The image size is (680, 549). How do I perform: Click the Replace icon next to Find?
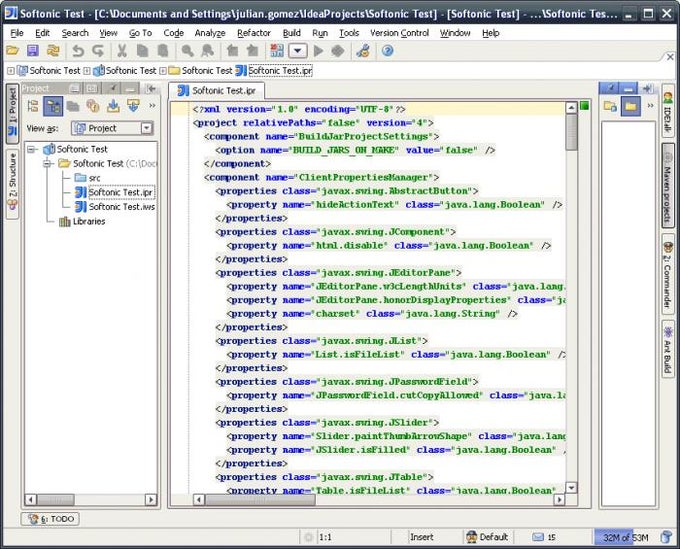pos(208,51)
